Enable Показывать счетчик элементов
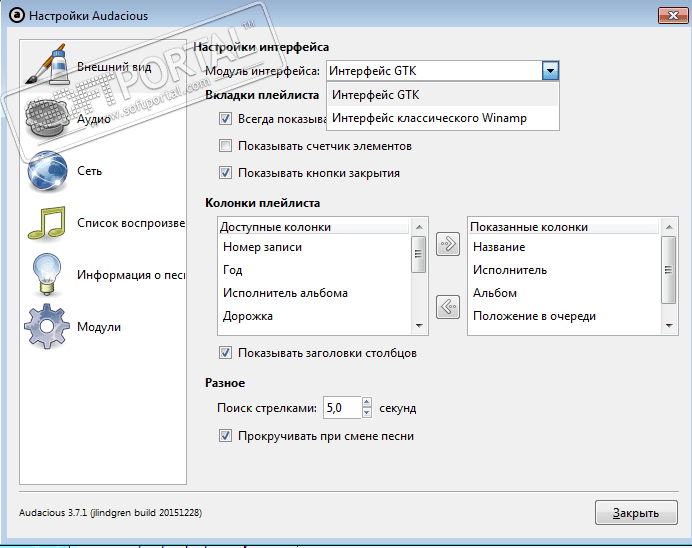 coord(225,146)
